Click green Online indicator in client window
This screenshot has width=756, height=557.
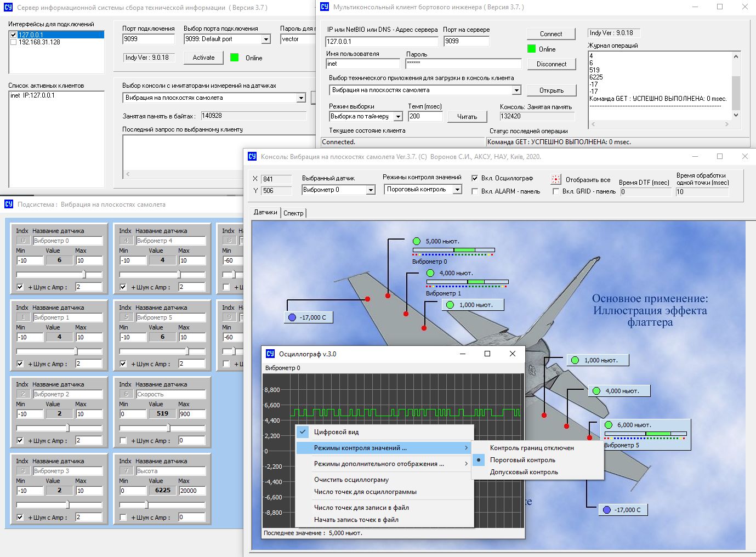click(x=531, y=49)
